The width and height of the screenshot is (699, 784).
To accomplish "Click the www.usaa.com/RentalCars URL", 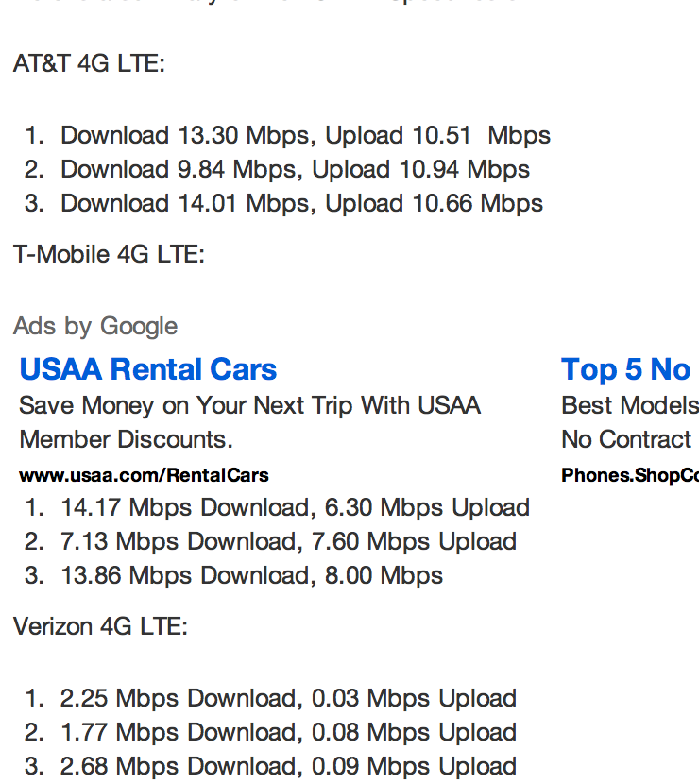I will point(144,475).
